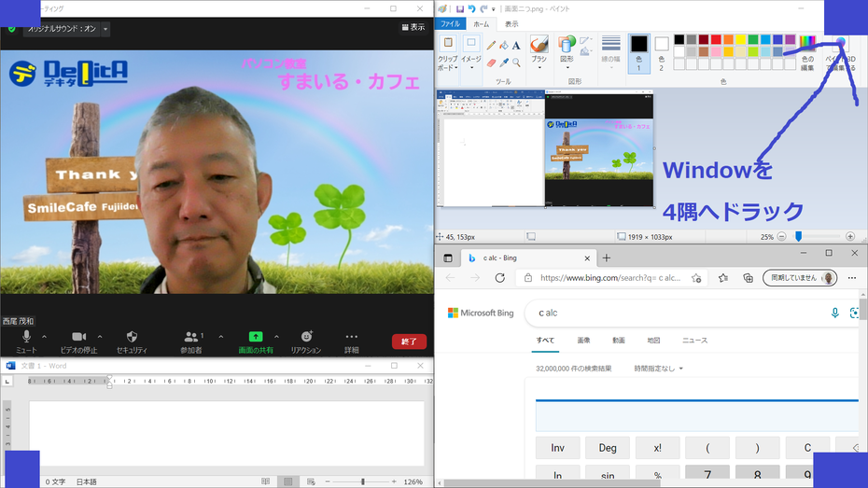Image resolution: width=868 pixels, height=488 pixels.
Task: Toggle Deg mode on Bing calculator
Action: 608,448
